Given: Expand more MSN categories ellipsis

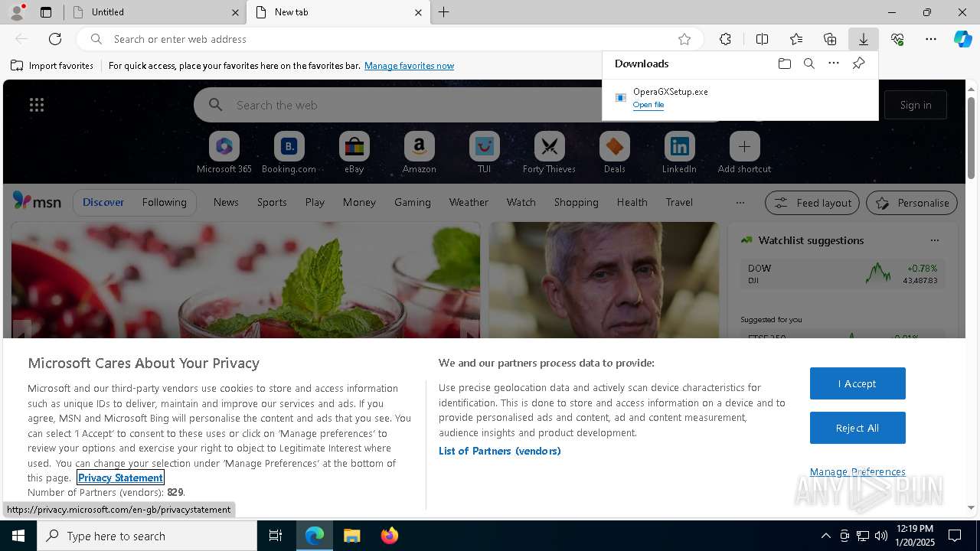Looking at the screenshot, I should [740, 202].
